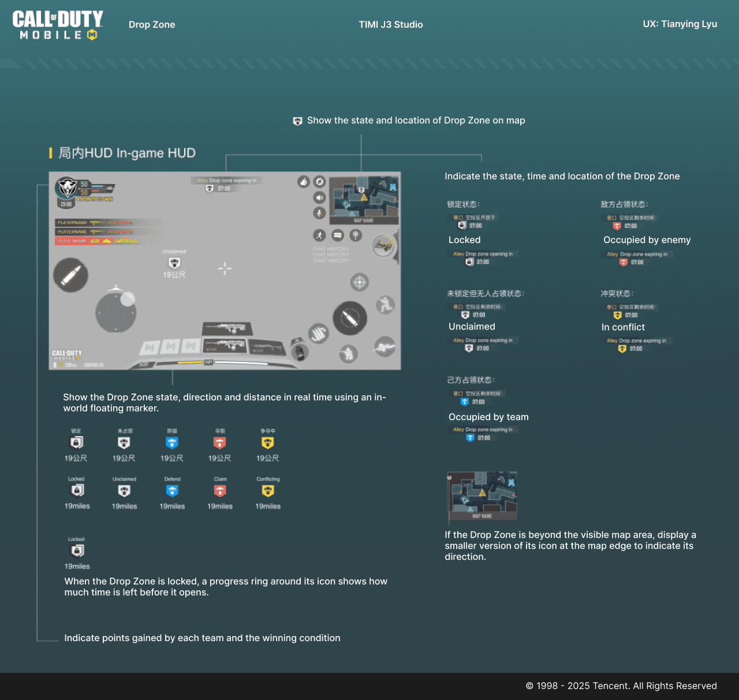Click the movement joystick thumb
Viewport: 739px width, 700px height.
128,299
